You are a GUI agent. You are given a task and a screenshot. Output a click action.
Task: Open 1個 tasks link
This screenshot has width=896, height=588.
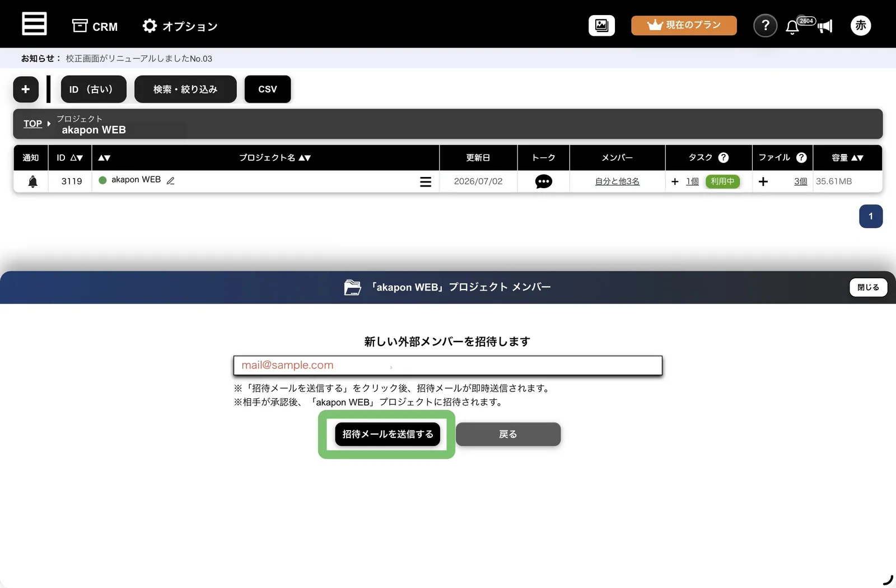pyautogui.click(x=692, y=181)
